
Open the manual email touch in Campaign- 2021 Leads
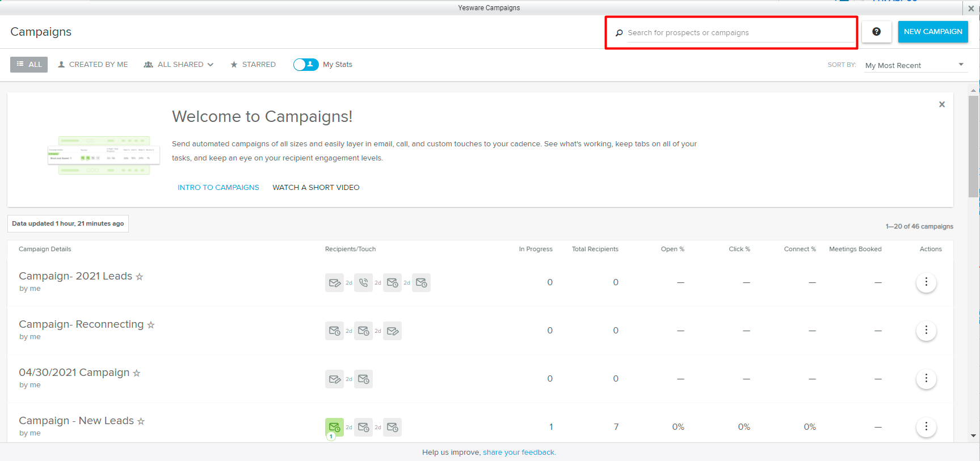(334, 282)
